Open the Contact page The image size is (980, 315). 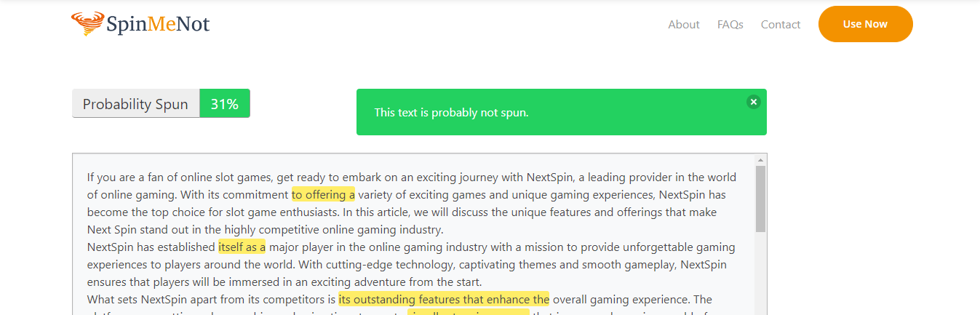[x=781, y=25]
